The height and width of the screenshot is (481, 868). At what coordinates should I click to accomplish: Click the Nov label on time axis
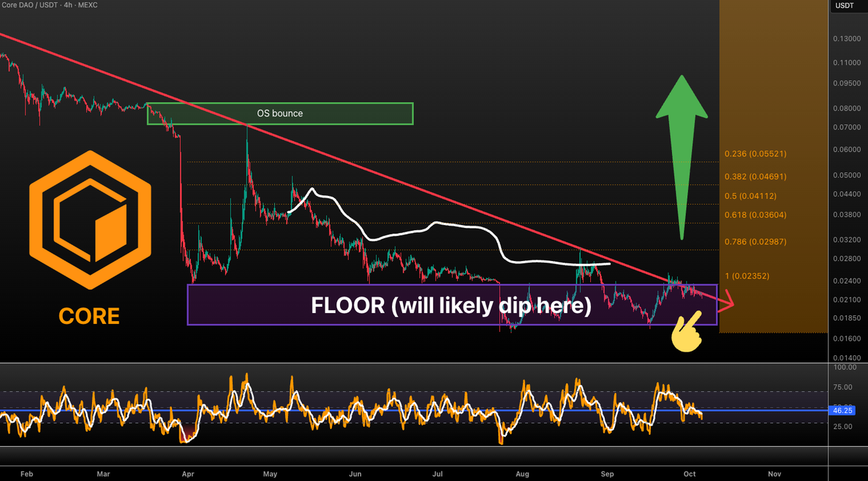(775, 474)
